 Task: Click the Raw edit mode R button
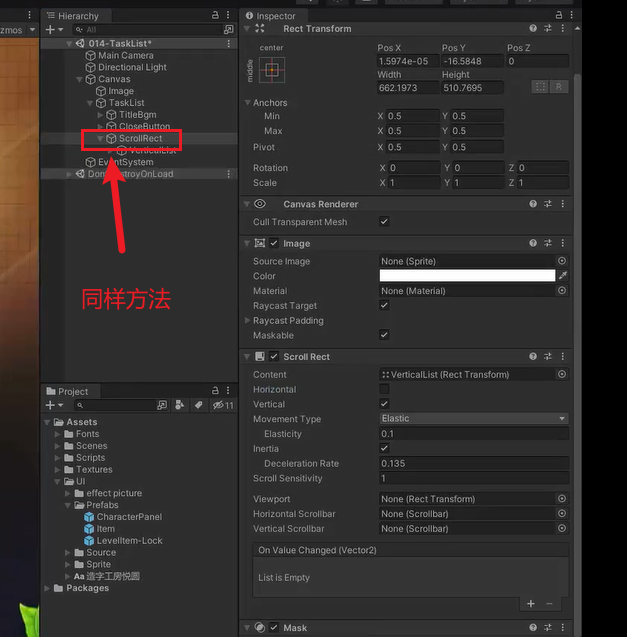(559, 87)
